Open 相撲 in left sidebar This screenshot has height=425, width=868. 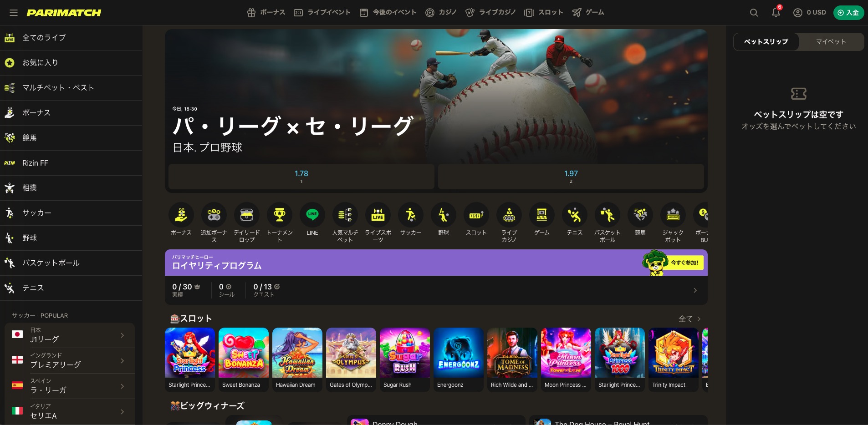point(71,188)
